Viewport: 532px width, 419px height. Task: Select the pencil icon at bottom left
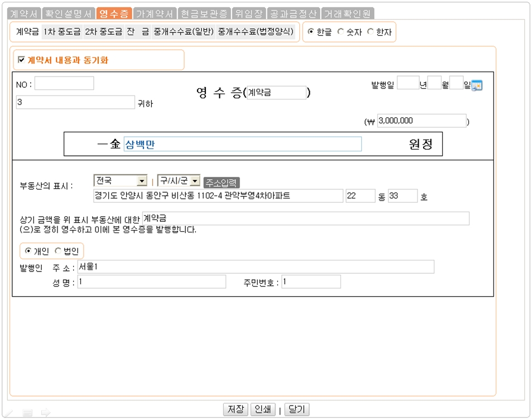(x=7, y=412)
